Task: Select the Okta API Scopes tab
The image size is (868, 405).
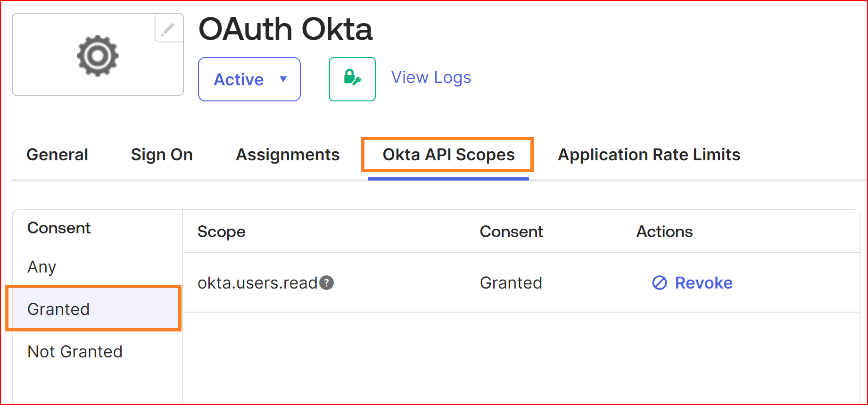Action: click(448, 155)
